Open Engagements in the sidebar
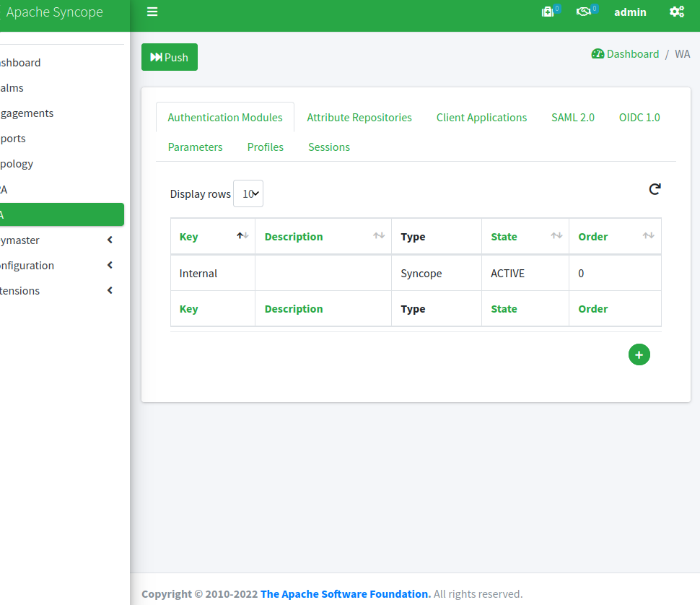This screenshot has width=700, height=605. coord(62,113)
